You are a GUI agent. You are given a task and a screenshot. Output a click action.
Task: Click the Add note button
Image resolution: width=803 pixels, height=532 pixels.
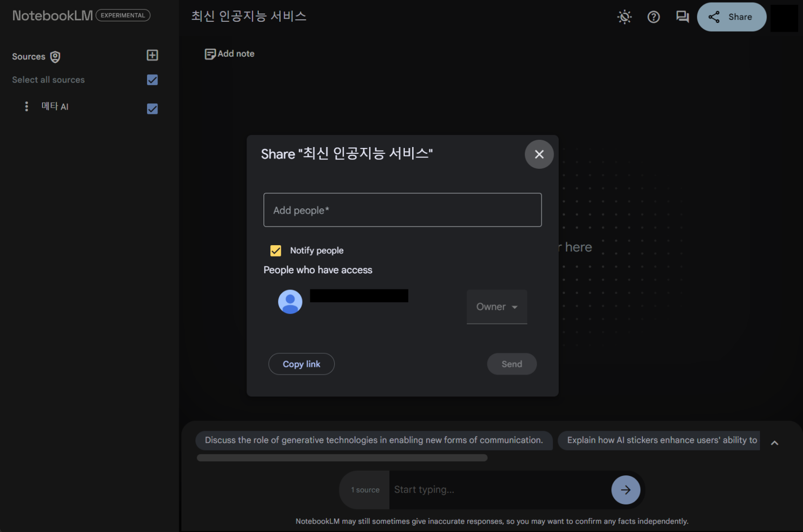tap(229, 54)
